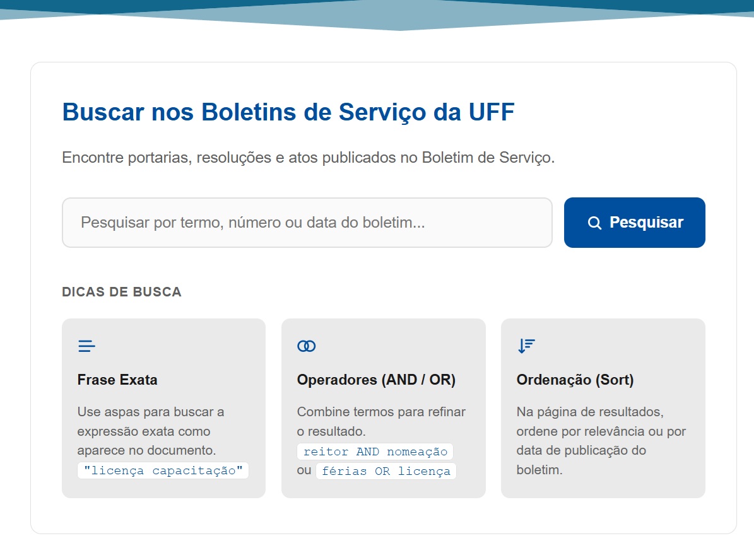This screenshot has height=560, width=754.
Task: Click the Pesquisar search button
Action: click(x=634, y=223)
